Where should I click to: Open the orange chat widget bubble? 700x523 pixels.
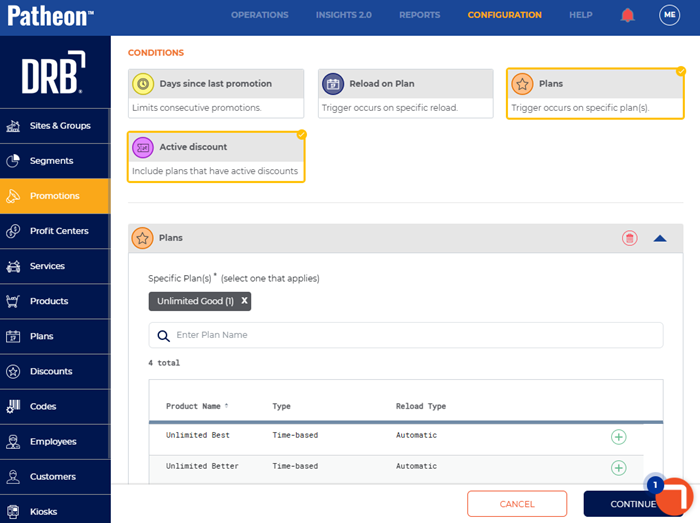pos(674,496)
